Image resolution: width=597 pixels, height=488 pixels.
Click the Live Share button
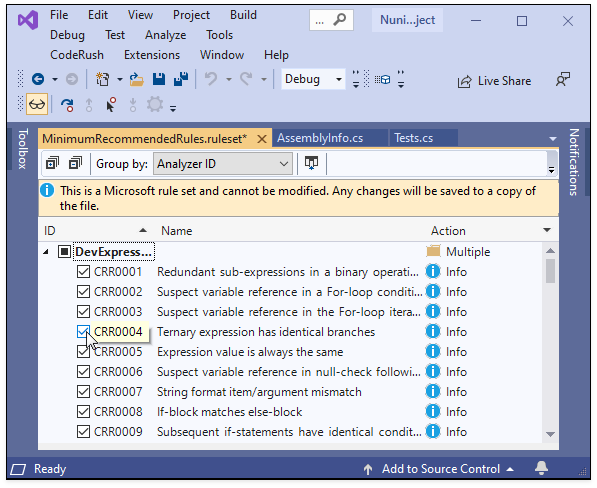pyautogui.click(x=494, y=81)
